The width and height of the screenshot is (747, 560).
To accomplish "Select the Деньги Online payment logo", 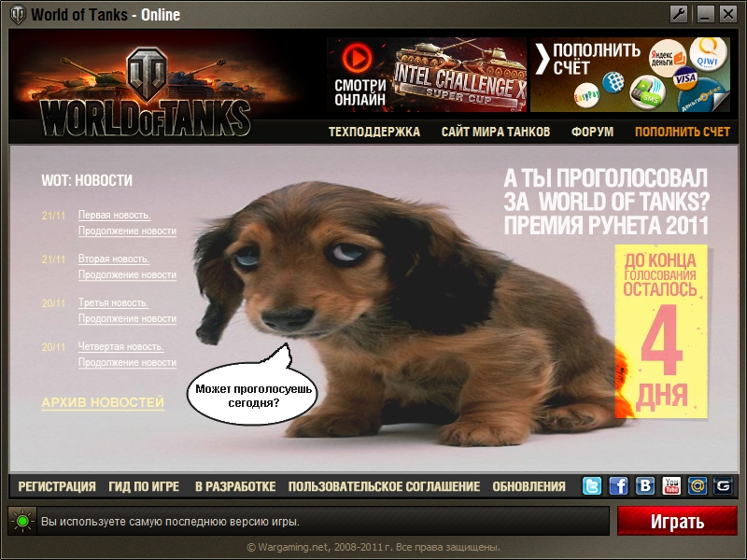I will pyautogui.click(x=703, y=96).
